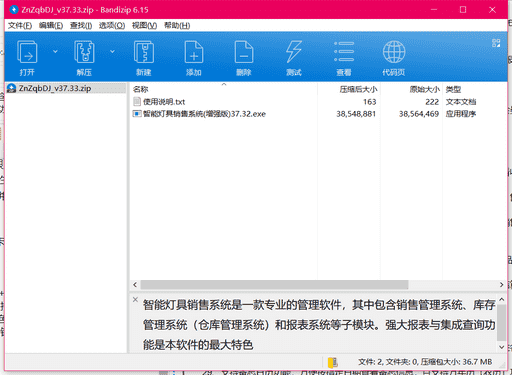Expand the dropdown arrow next to Extract

(x=112, y=51)
